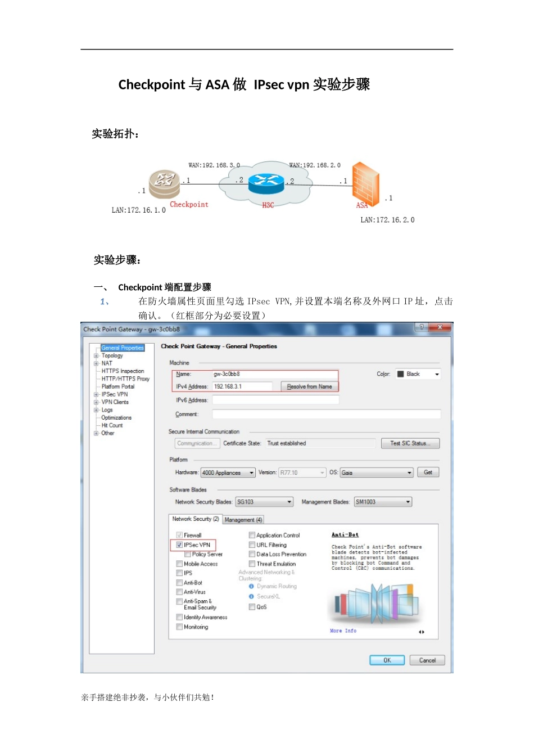Screen dimensions: 534x756
Task: Enable the Anti-Bot checkbox
Action: point(179,583)
